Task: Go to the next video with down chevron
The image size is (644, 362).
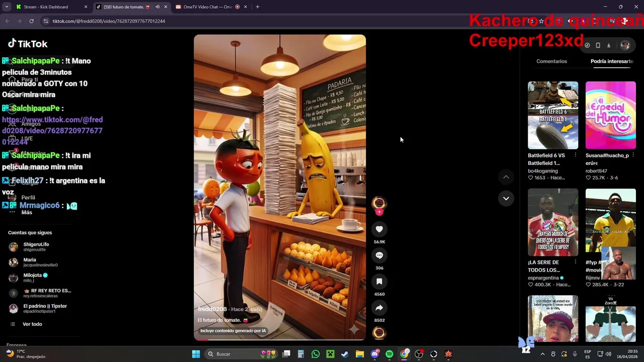Action: click(x=506, y=199)
